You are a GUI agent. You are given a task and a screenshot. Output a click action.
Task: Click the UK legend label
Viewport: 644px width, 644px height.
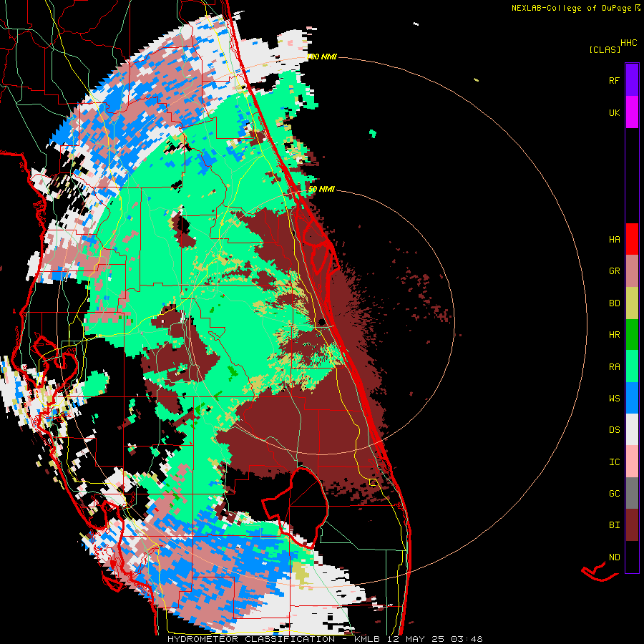614,112
